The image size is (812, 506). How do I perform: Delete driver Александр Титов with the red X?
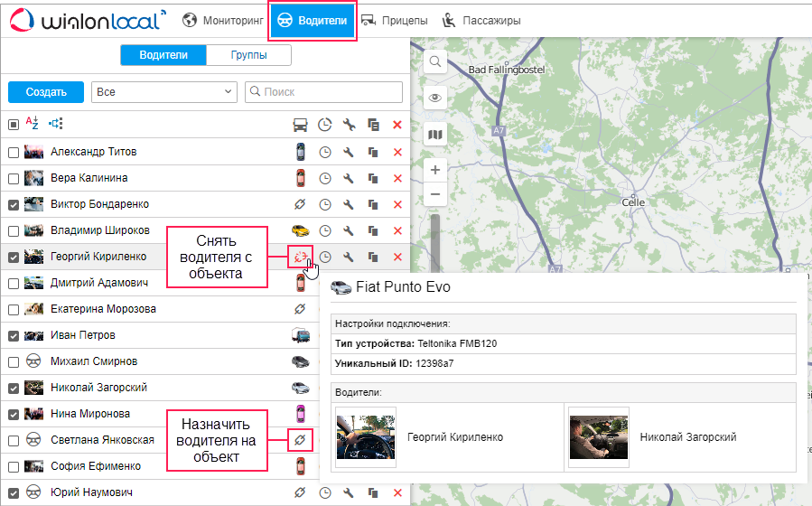pyautogui.click(x=397, y=152)
